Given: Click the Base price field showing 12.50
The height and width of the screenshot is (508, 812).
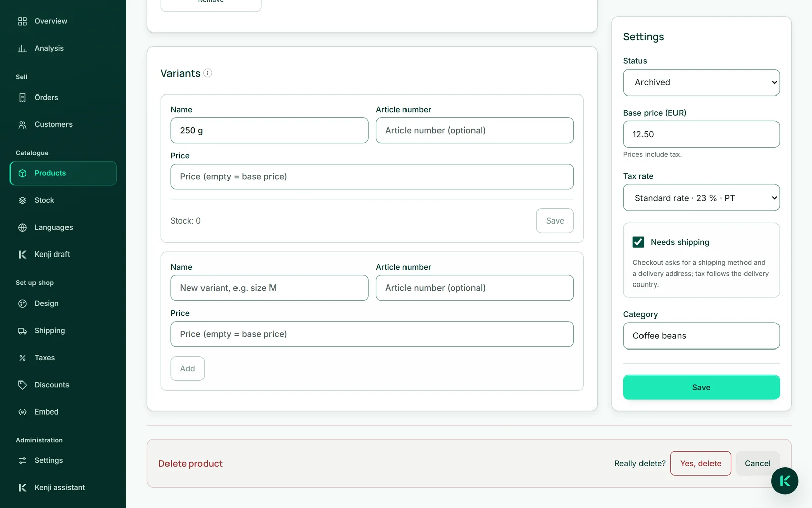Looking at the screenshot, I should [x=701, y=134].
